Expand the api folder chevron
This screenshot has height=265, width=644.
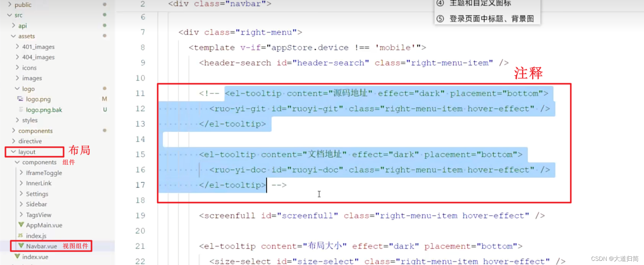coord(14,25)
